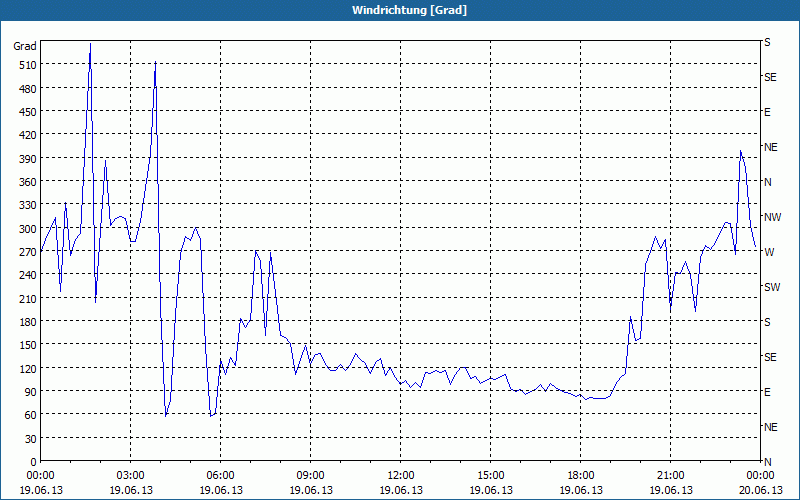
Task: Click the 90 degree axis label
Action: (31, 392)
